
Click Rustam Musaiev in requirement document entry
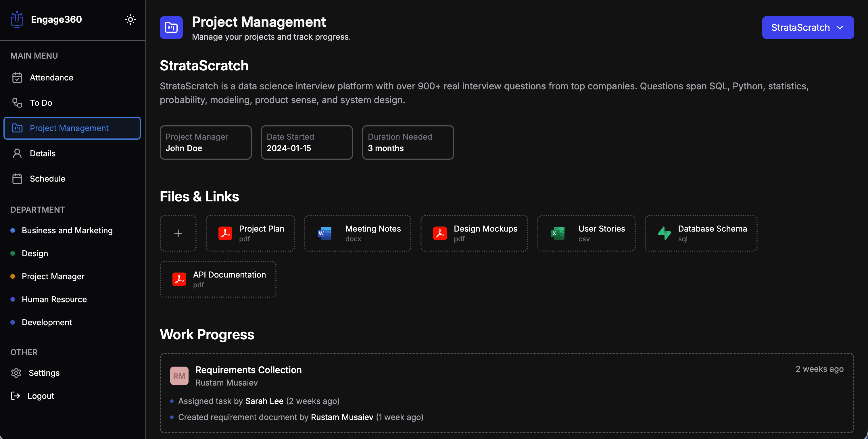click(x=342, y=417)
